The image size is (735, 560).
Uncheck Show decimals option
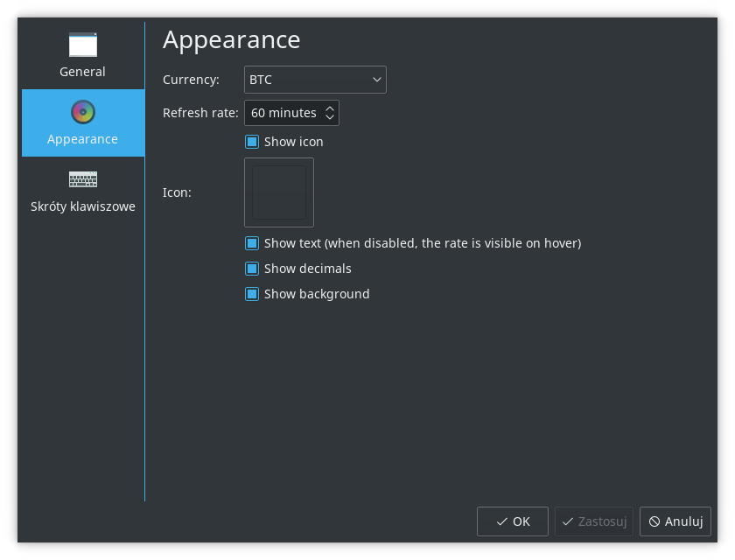click(252, 269)
